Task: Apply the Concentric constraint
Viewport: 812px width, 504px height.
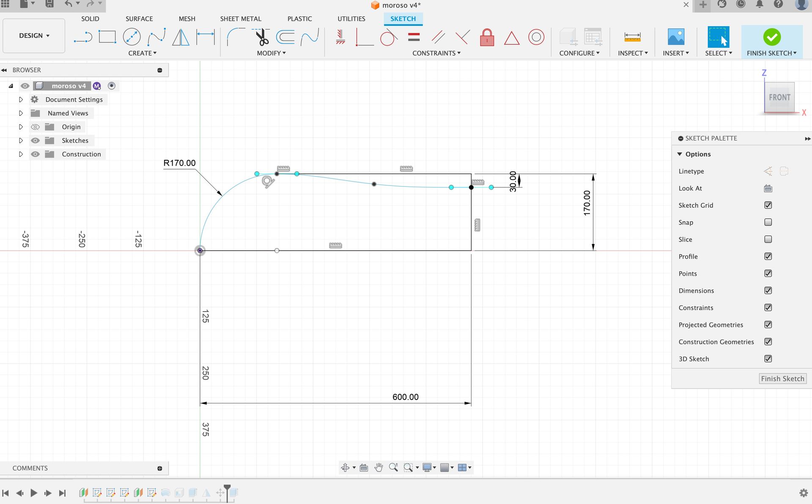Action: pos(536,37)
